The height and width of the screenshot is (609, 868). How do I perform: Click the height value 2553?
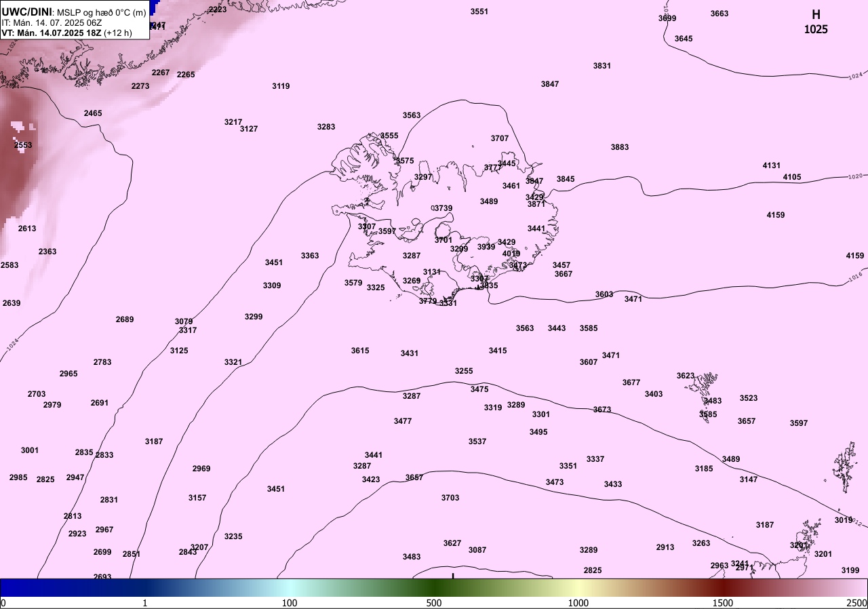pos(23,145)
